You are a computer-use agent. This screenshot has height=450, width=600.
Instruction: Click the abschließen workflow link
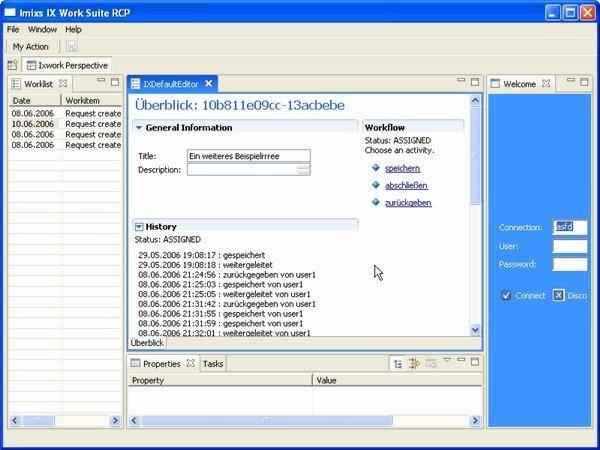[x=406, y=186]
